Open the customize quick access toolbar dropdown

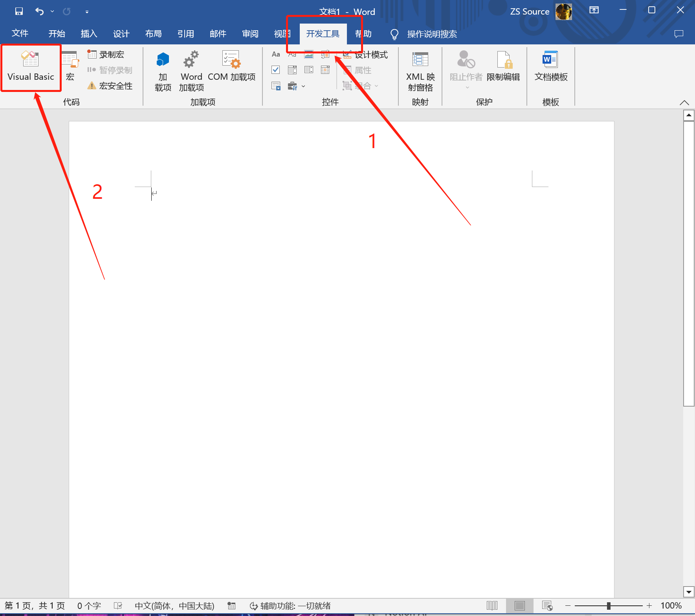tap(87, 12)
